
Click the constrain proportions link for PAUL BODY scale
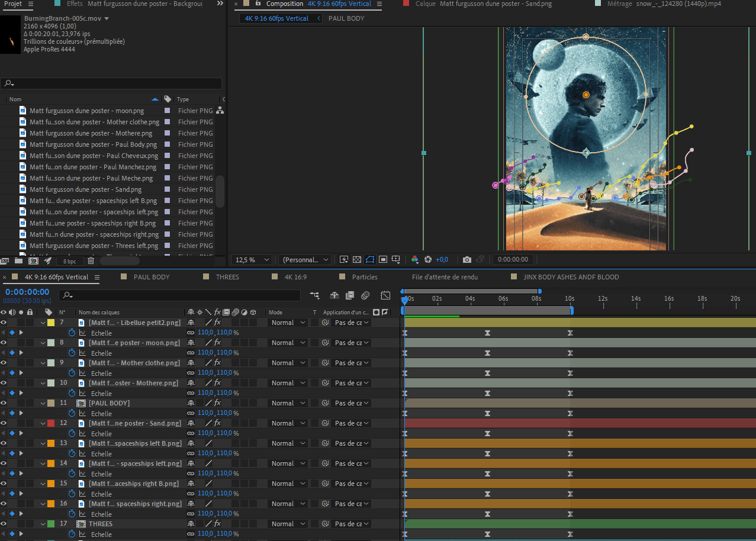[x=191, y=413]
